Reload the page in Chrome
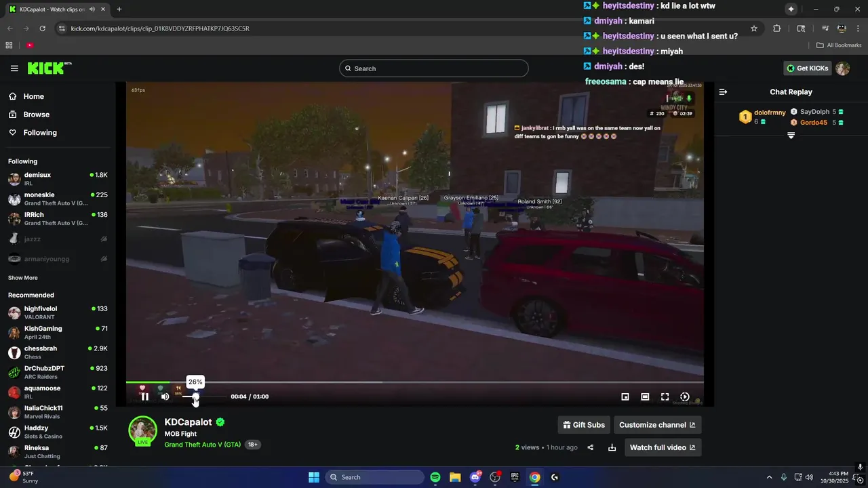 click(x=42, y=28)
